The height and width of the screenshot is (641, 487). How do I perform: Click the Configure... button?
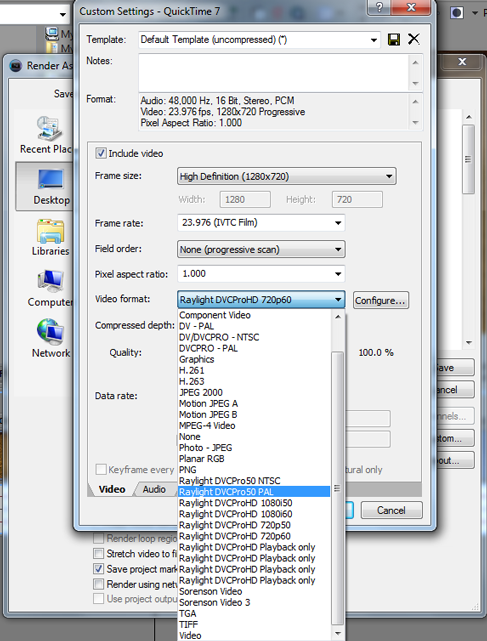tap(380, 300)
